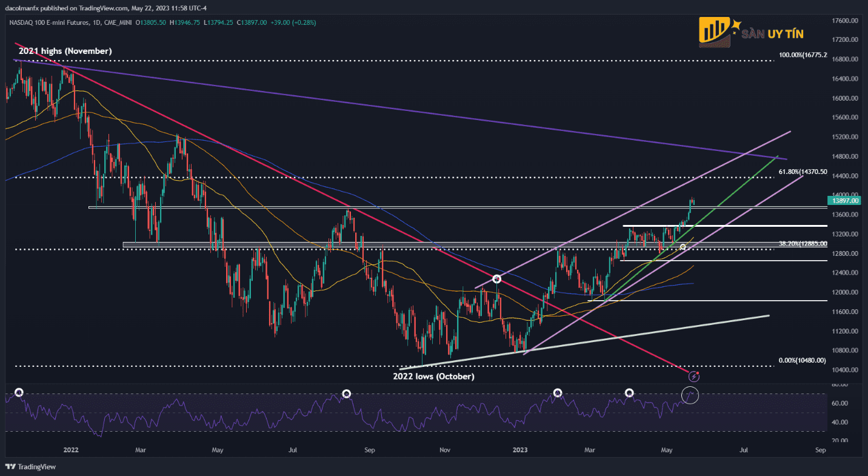Click the TradingView logo at bottom left
This screenshot has width=868, height=476.
30,467
